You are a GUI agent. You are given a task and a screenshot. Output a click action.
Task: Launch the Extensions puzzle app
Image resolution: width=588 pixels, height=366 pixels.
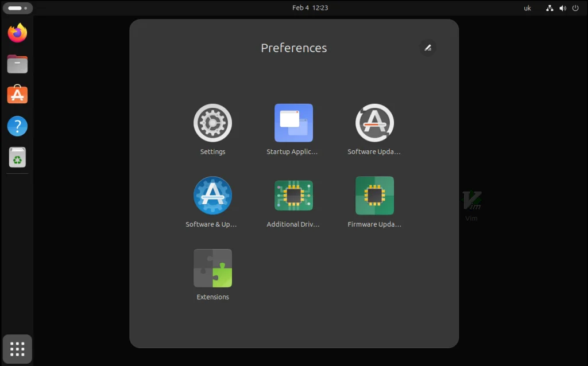pyautogui.click(x=212, y=268)
